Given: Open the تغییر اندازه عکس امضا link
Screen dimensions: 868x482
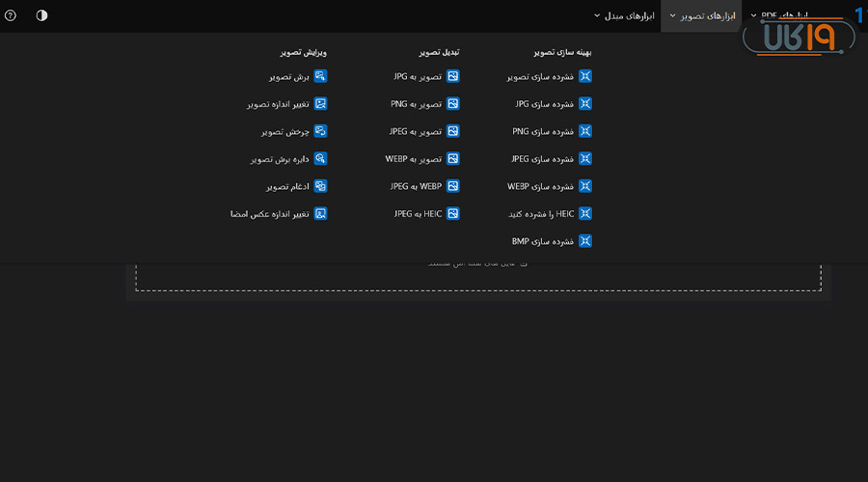Looking at the screenshot, I should [269, 214].
